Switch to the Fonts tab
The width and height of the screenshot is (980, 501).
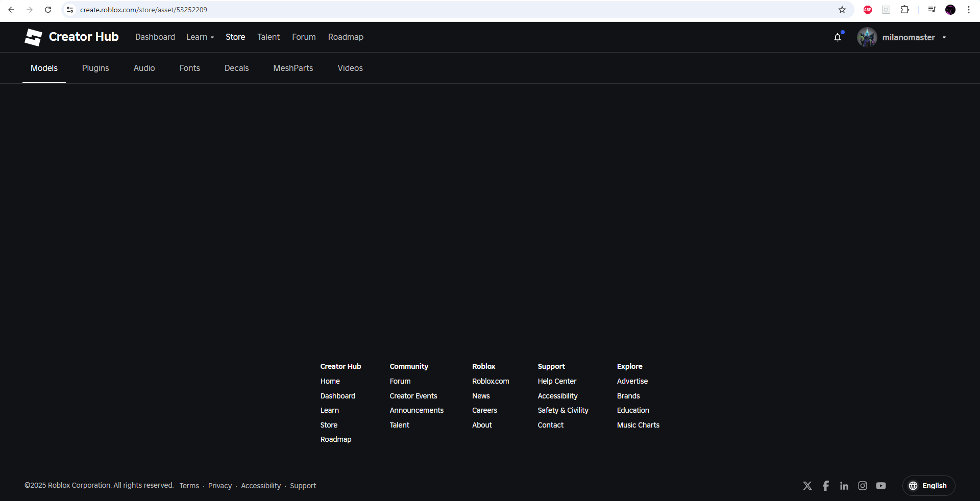190,68
